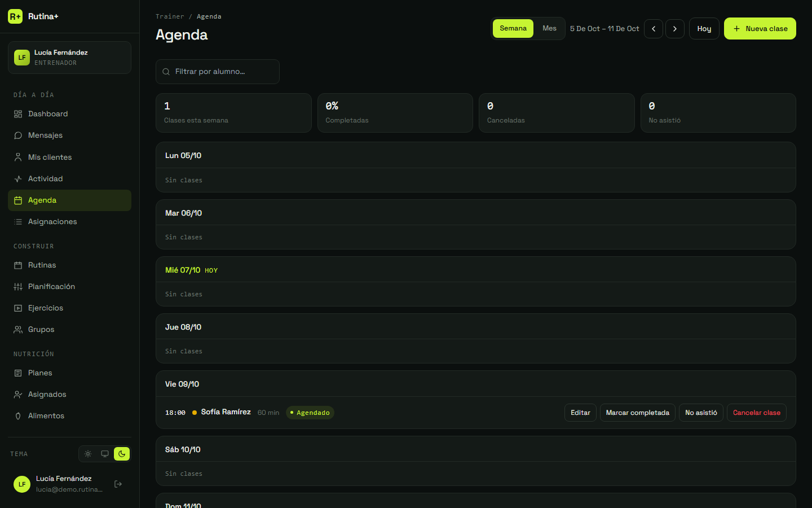Open Mis clientes section
812x508 pixels.
point(69,157)
